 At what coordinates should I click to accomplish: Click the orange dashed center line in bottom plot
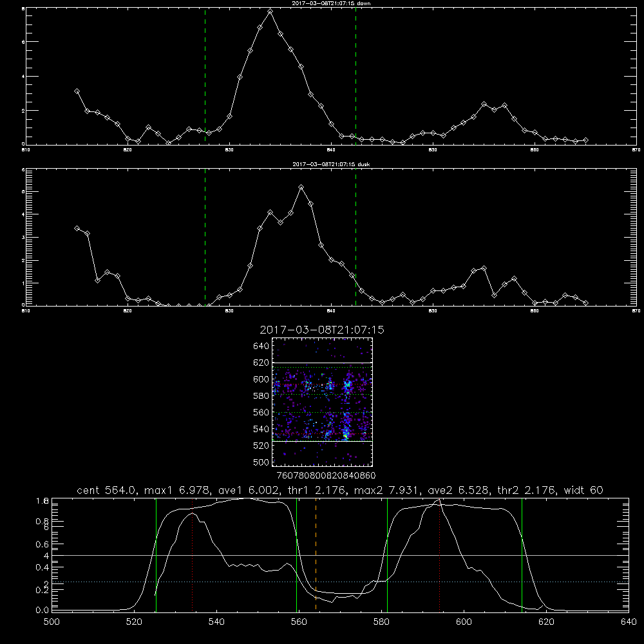(x=316, y=554)
